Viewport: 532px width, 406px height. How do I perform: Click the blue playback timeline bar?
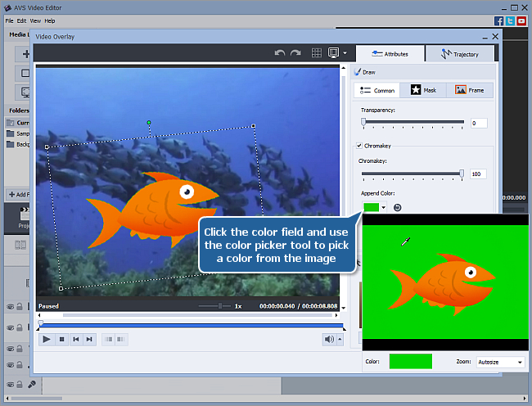(192, 326)
